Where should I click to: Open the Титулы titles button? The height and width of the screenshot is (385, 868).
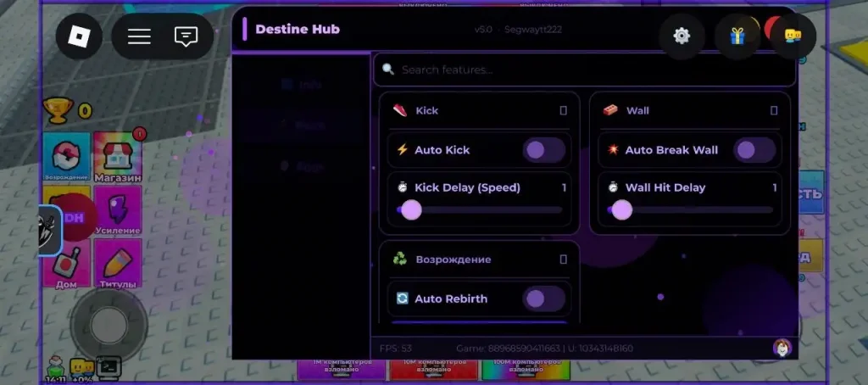(117, 264)
